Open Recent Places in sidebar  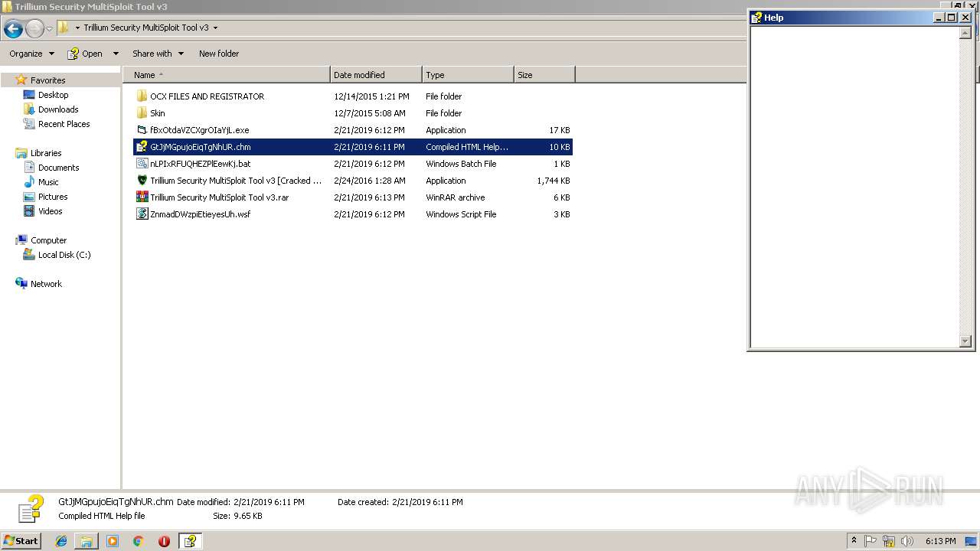point(64,124)
